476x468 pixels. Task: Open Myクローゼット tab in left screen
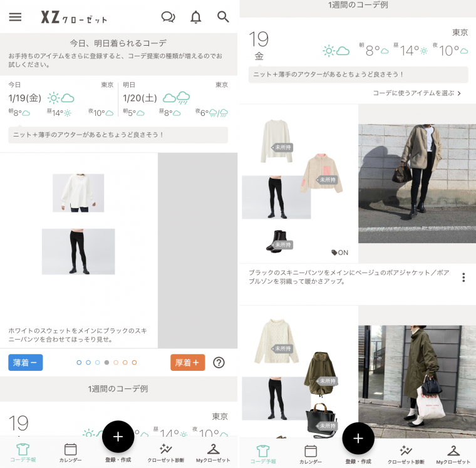point(213,452)
